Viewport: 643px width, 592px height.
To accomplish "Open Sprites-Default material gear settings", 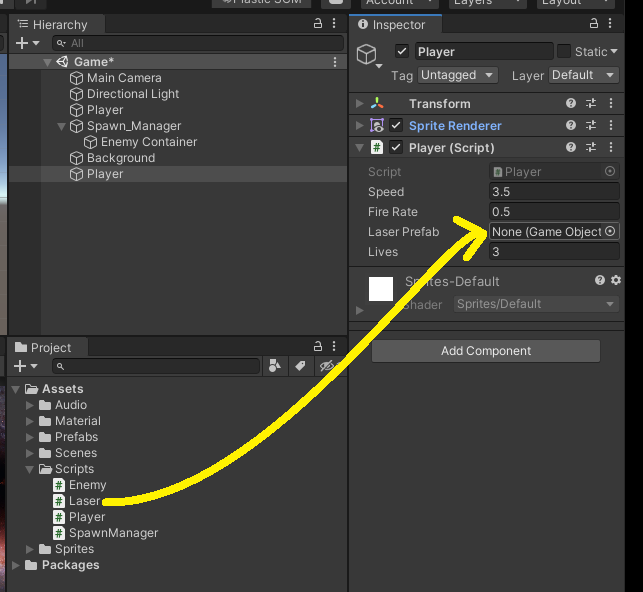I will pyautogui.click(x=616, y=280).
